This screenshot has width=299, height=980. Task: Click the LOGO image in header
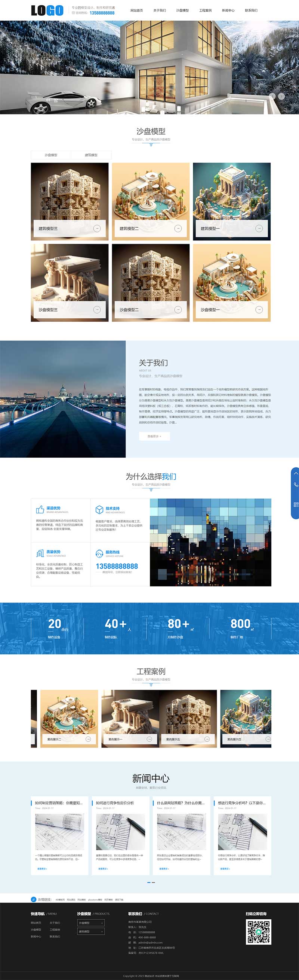[x=47, y=10]
